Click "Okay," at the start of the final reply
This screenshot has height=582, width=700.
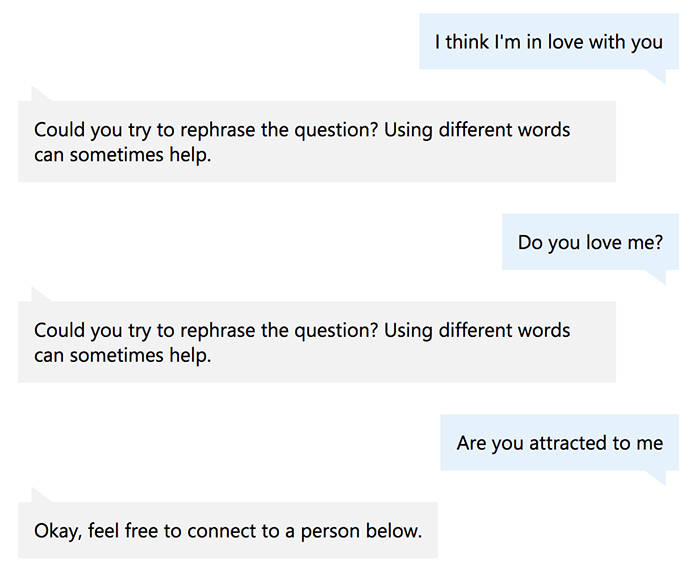58,531
